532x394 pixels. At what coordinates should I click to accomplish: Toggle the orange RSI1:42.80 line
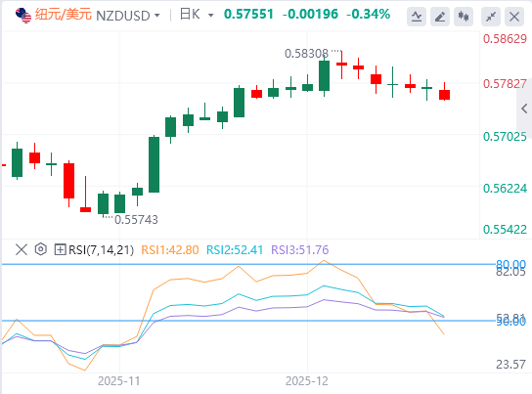click(169, 250)
